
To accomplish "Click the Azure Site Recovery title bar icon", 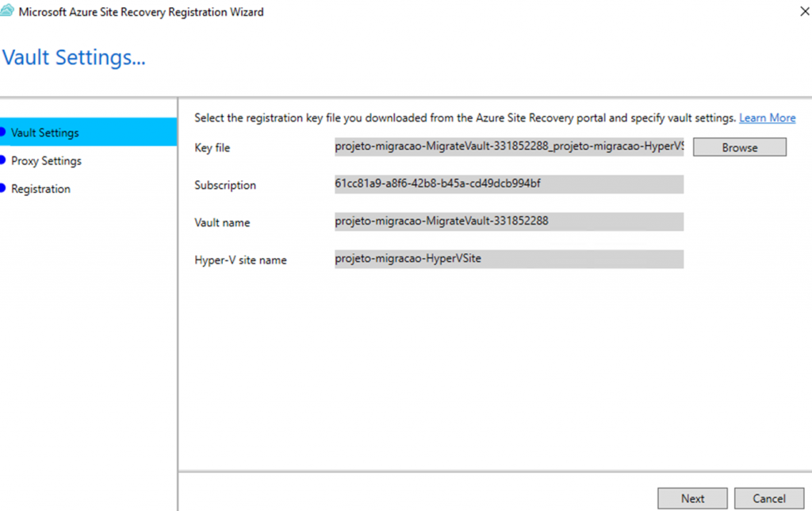I will tap(6, 12).
